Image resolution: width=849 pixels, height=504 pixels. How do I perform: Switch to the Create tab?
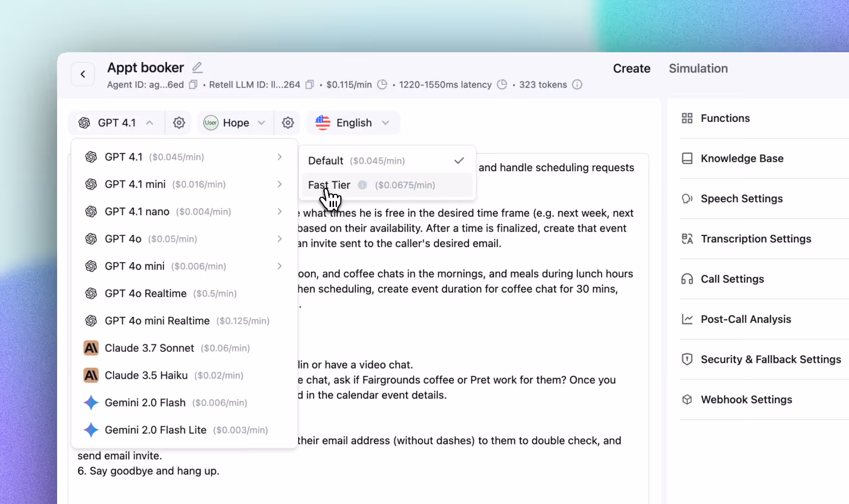(x=632, y=69)
